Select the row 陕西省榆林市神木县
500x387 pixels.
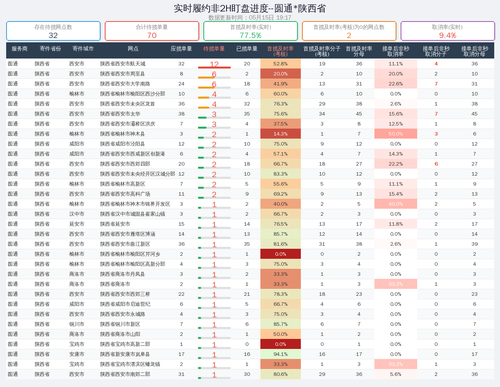[x=250, y=134]
